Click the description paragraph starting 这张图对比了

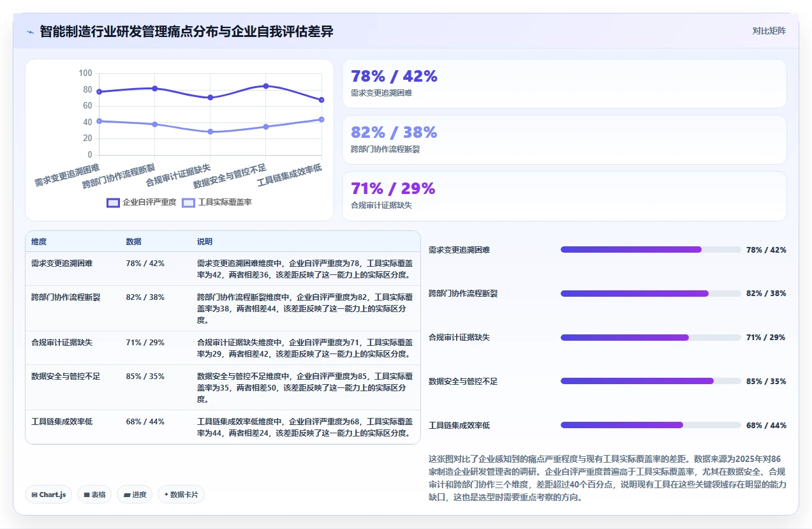607,478
